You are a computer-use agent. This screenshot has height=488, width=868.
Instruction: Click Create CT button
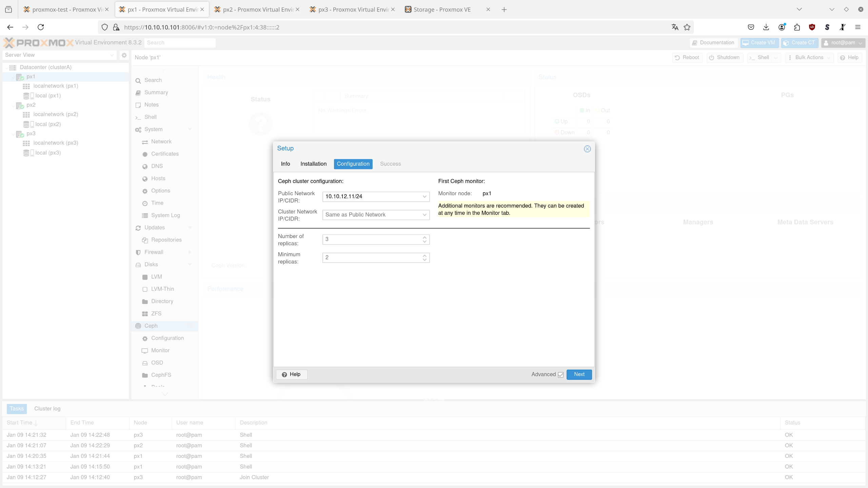[800, 43]
